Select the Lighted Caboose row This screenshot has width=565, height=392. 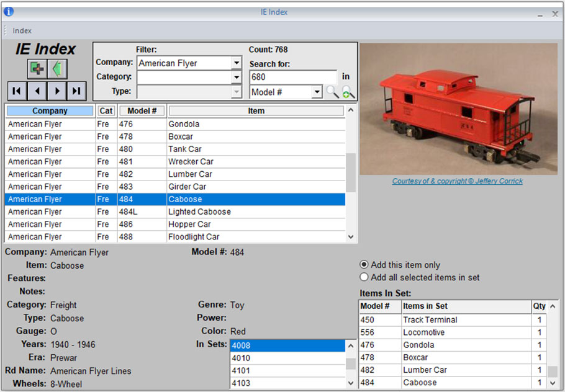pyautogui.click(x=175, y=212)
